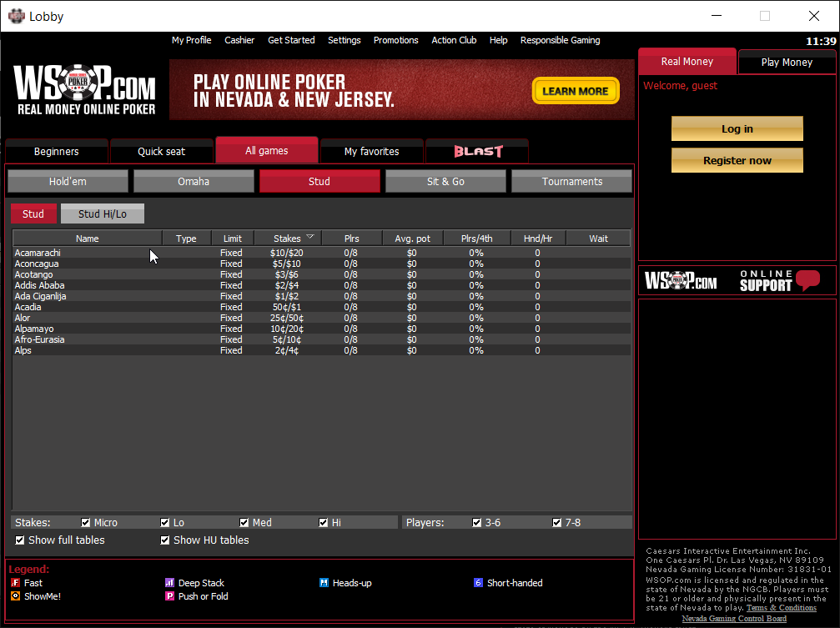Open the Terms & Conditions link
Screen dimensions: 840x628
(781, 608)
